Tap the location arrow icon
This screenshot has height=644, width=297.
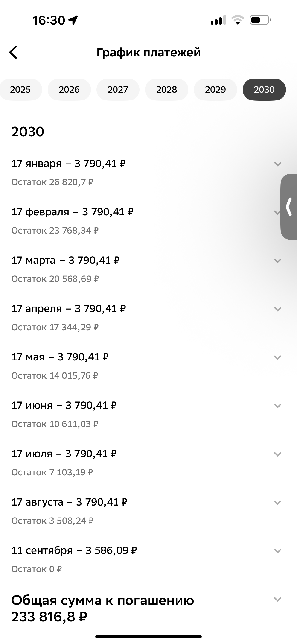73,20
